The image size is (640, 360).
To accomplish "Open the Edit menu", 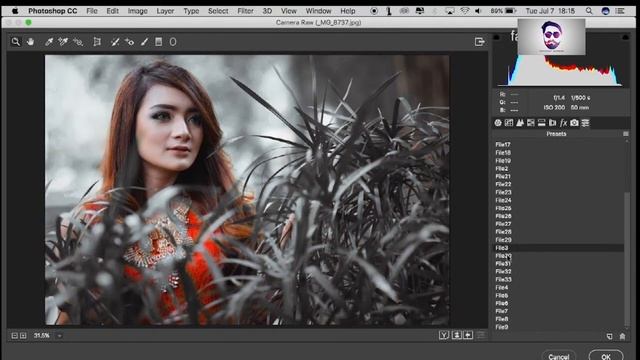I will coord(113,11).
